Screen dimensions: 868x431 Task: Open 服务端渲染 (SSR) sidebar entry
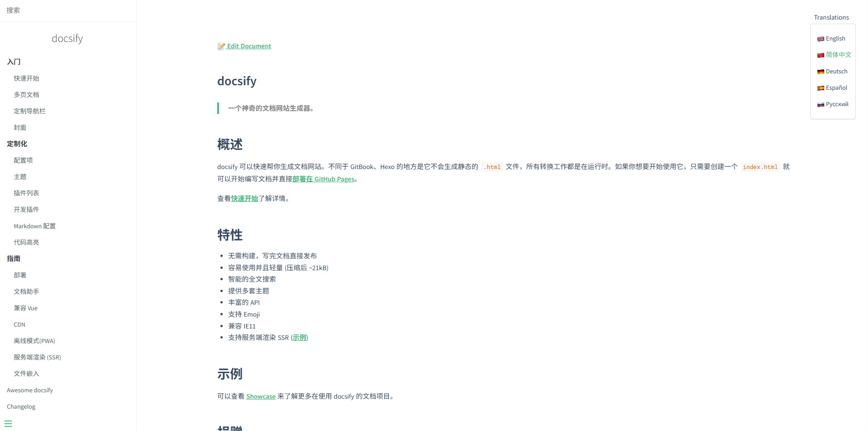(x=37, y=357)
